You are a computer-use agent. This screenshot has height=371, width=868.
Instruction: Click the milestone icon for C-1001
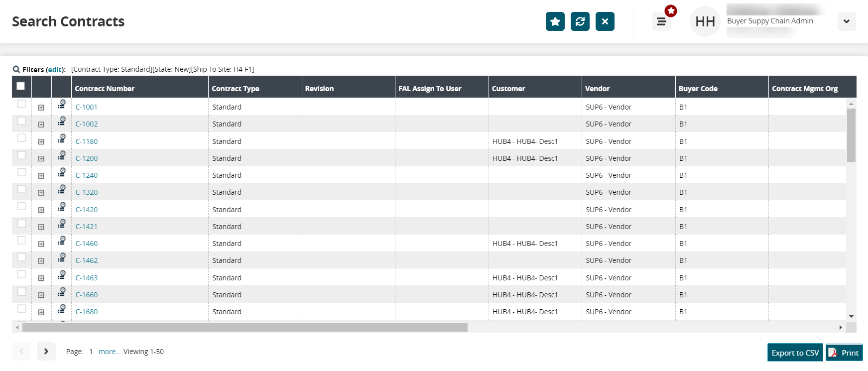[x=62, y=104]
